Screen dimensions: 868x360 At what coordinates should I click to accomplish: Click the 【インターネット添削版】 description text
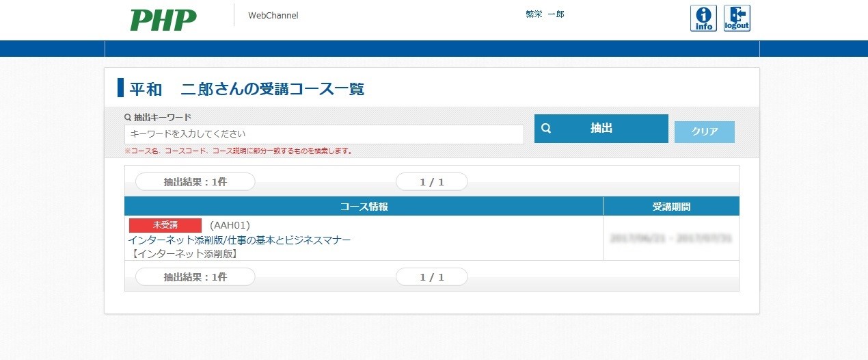pos(184,254)
